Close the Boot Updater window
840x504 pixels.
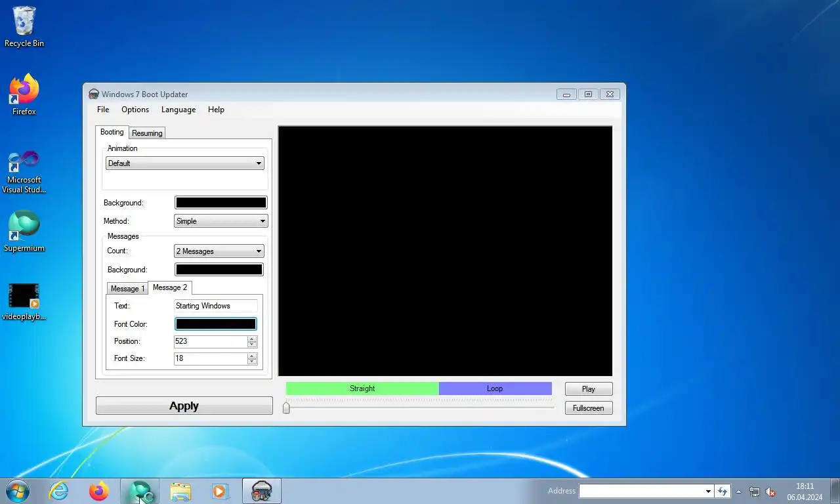610,94
